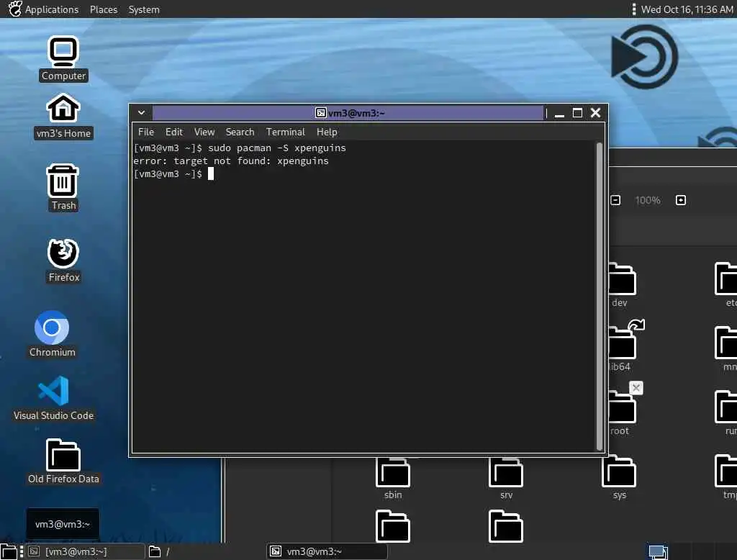Open the Computer desktop icon
The height and width of the screenshot is (560, 737).
(x=63, y=58)
